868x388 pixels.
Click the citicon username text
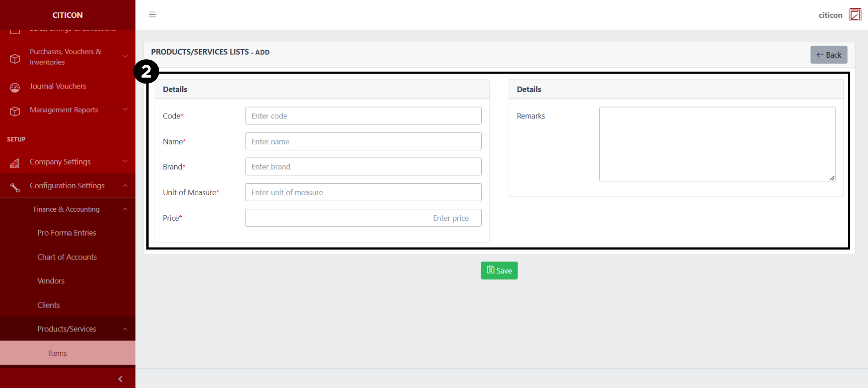[x=830, y=15]
